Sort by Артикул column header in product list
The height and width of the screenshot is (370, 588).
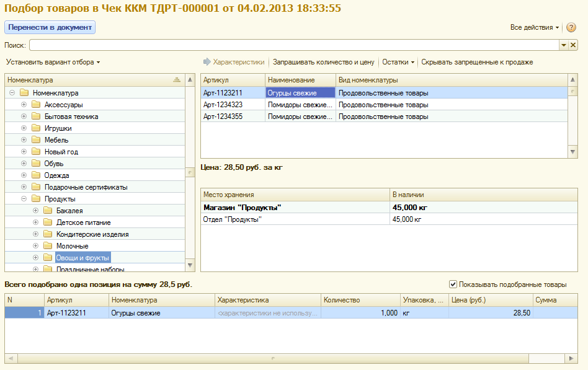233,80
